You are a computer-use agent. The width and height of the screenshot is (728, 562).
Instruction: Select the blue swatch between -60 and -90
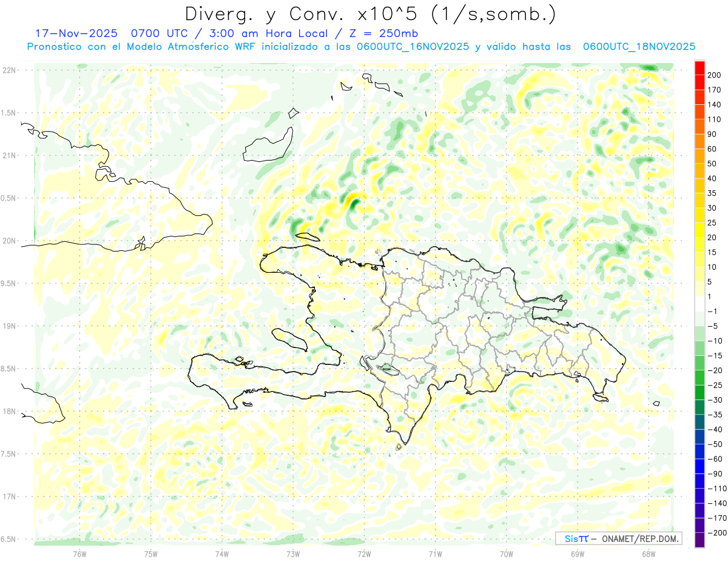tap(699, 466)
